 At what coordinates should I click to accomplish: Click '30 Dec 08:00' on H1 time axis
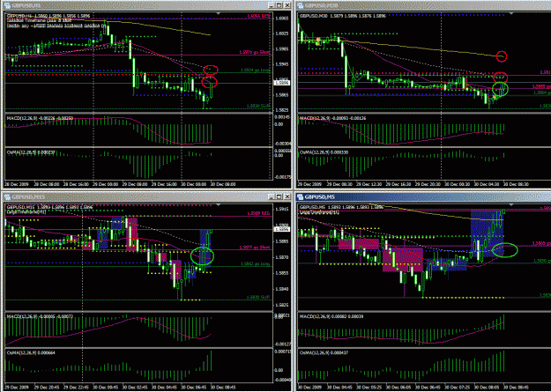[x=223, y=184]
